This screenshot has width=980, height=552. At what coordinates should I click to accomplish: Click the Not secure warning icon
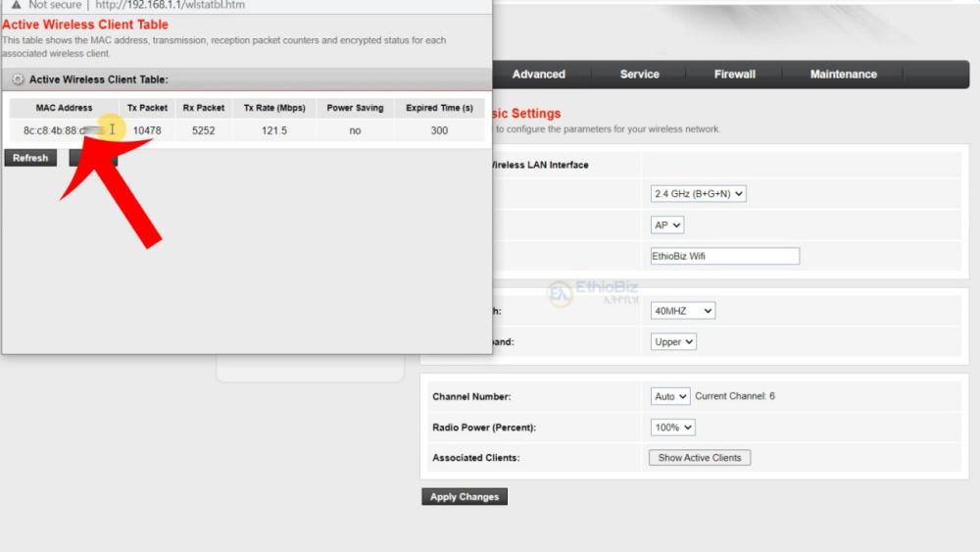pos(16,5)
